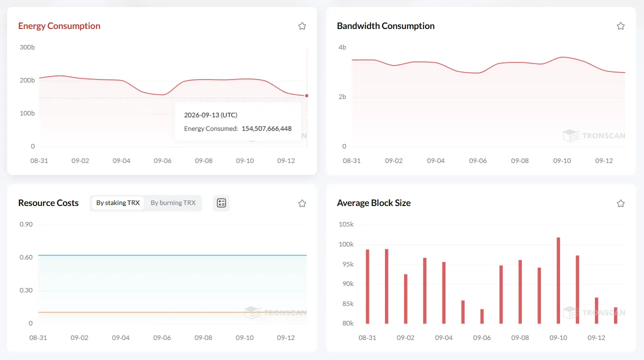Click the tallest Average Block Size bar
The width and height of the screenshot is (644, 360).
click(558, 280)
